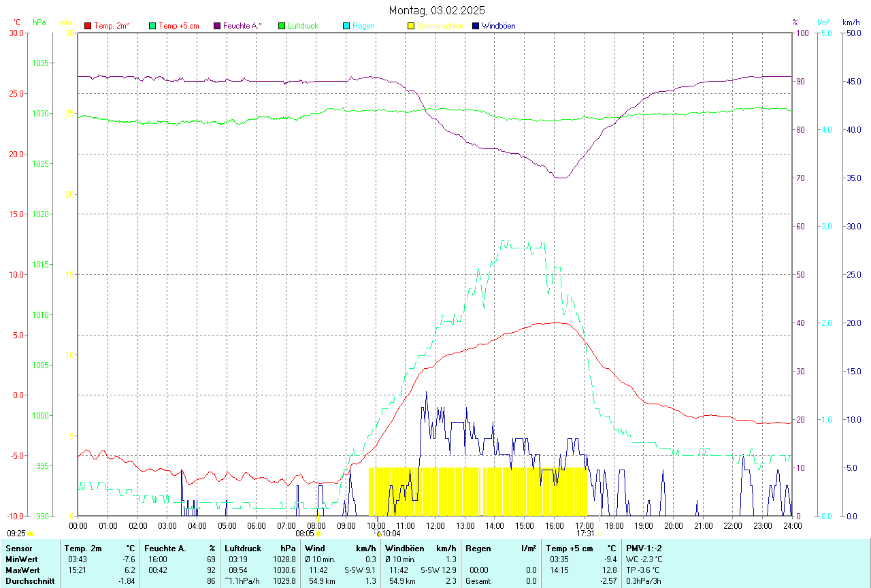Click the dark blue Windböen legend square
Image resolution: width=871 pixels, height=588 pixels.
476,26
